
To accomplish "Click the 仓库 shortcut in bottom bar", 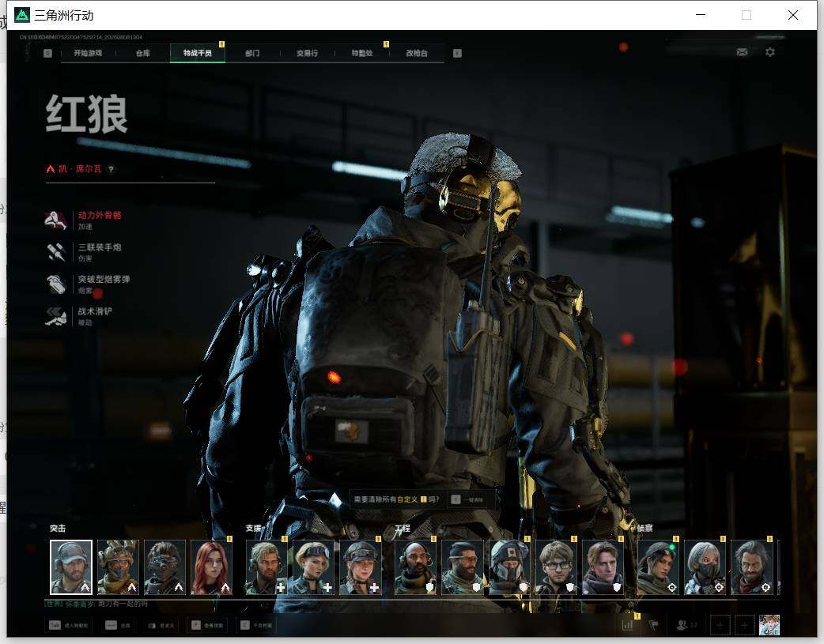I will (x=118, y=625).
